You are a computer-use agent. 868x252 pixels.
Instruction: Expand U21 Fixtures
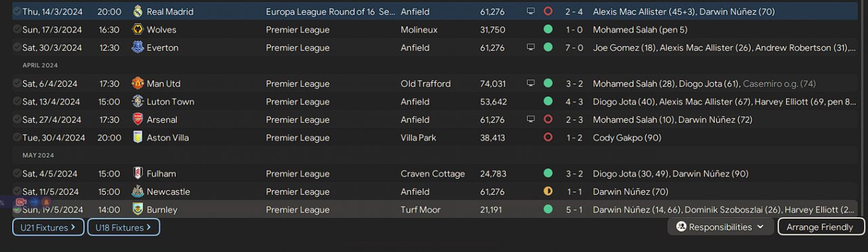(48, 228)
